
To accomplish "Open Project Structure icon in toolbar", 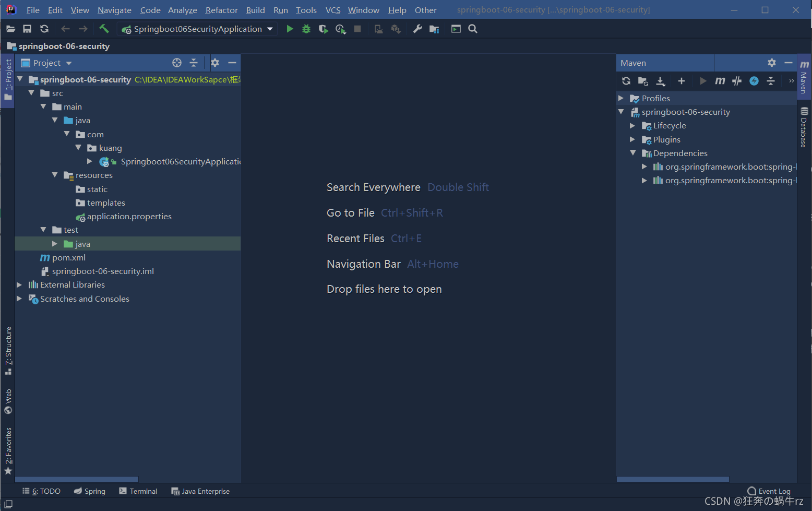I will [434, 29].
